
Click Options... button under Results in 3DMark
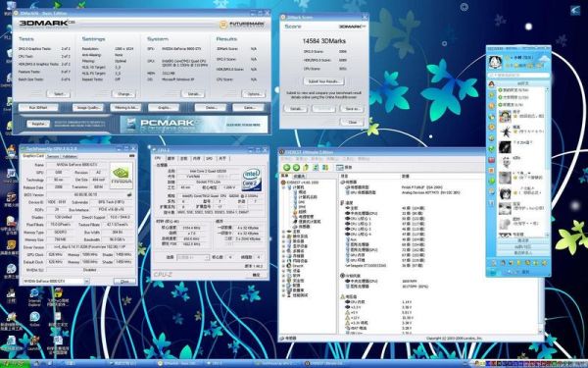(254, 94)
